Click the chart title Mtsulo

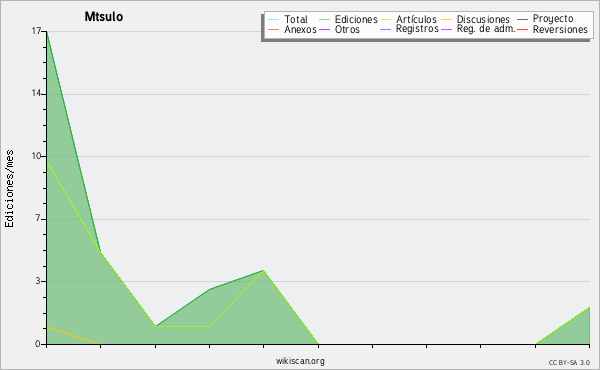(x=104, y=16)
